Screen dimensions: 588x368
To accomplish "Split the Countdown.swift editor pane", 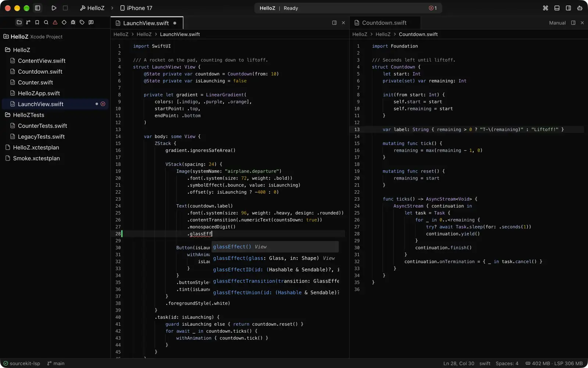I will click(573, 23).
